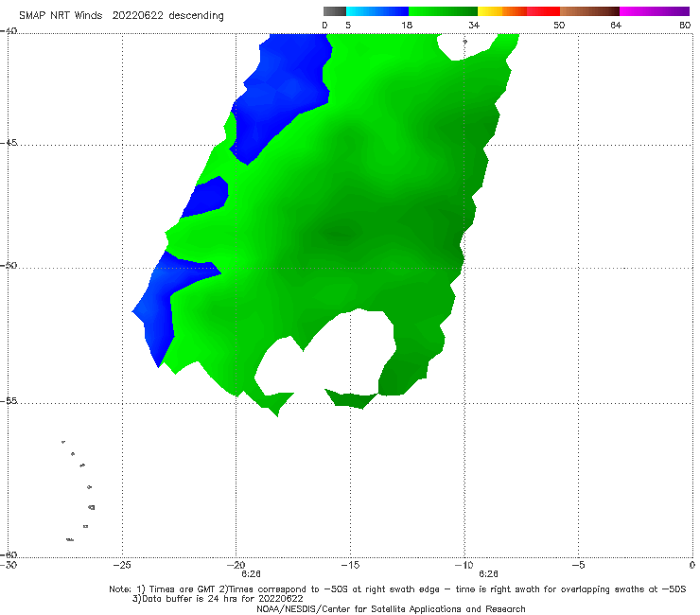700x615 pixels.
Task: Click the island chain markings near longitude -27
Action: (x=79, y=490)
